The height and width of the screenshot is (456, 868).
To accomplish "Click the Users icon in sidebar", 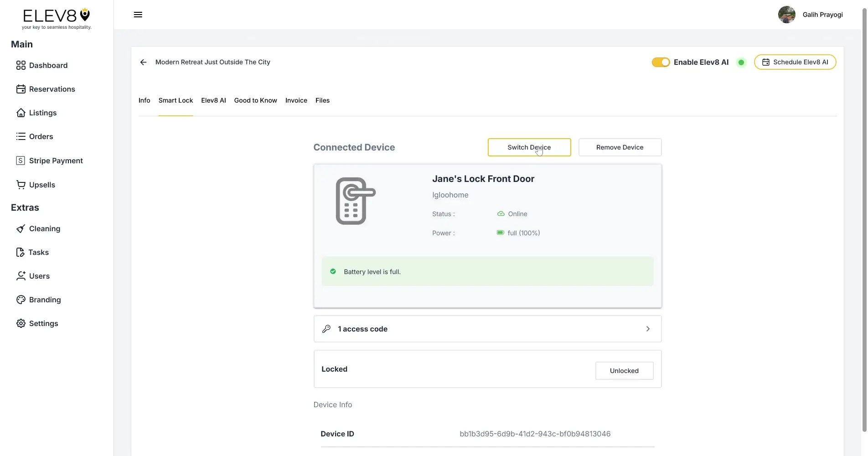I will pos(21,276).
